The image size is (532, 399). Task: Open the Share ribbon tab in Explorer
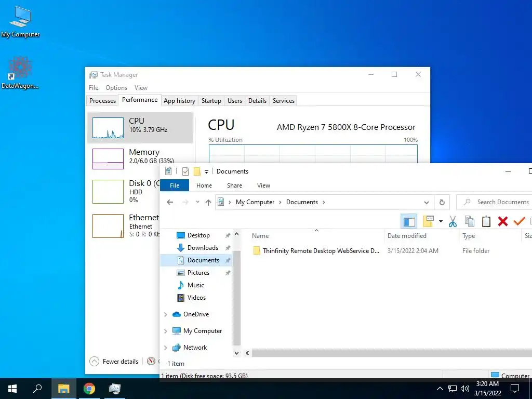(x=234, y=185)
